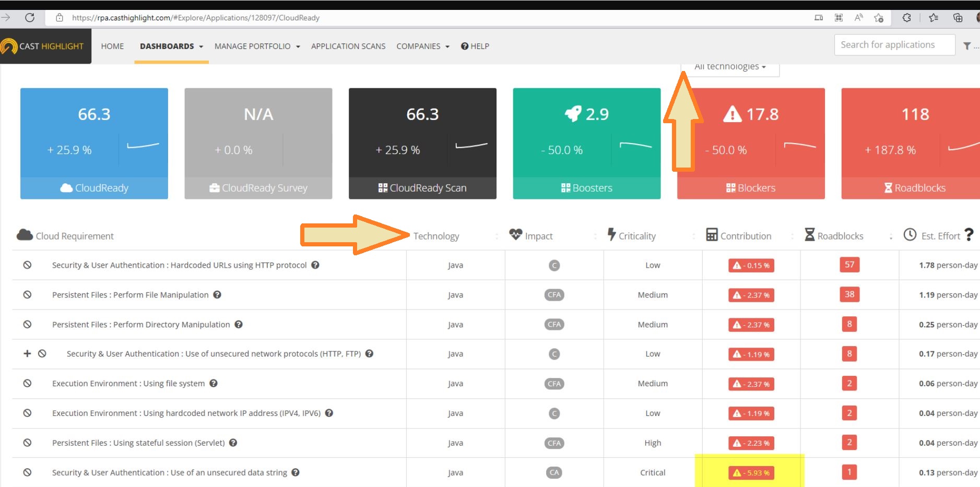Open APPLICATION SCANS page
This screenshot has width=980, height=487.
point(348,46)
